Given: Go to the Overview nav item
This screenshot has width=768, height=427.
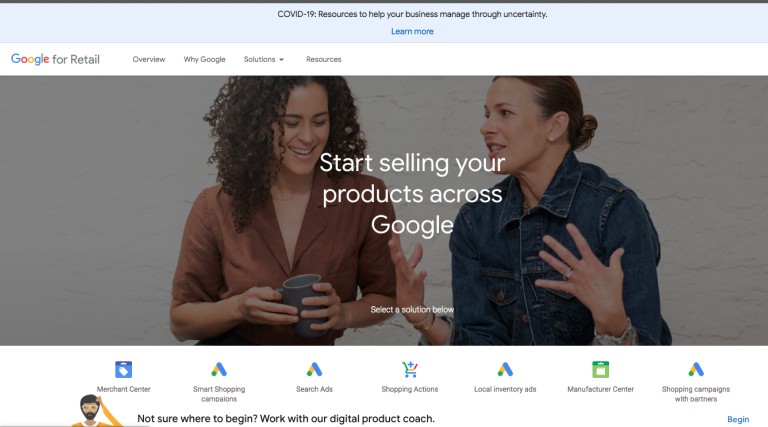Looking at the screenshot, I should point(149,59).
